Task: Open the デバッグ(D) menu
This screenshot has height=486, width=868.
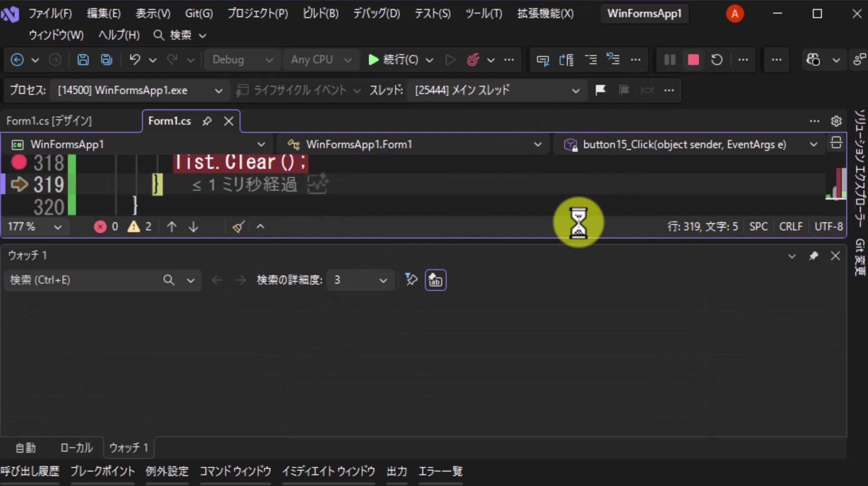Action: 376,14
